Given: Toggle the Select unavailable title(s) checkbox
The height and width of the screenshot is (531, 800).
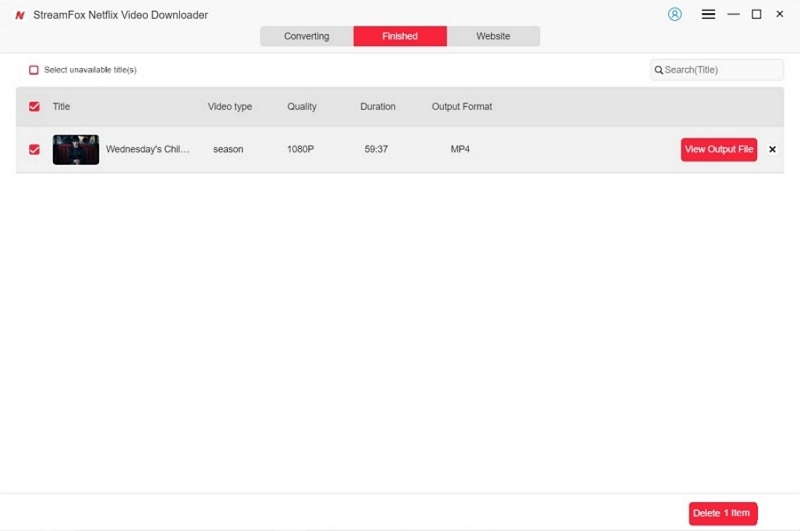Looking at the screenshot, I should (34, 70).
